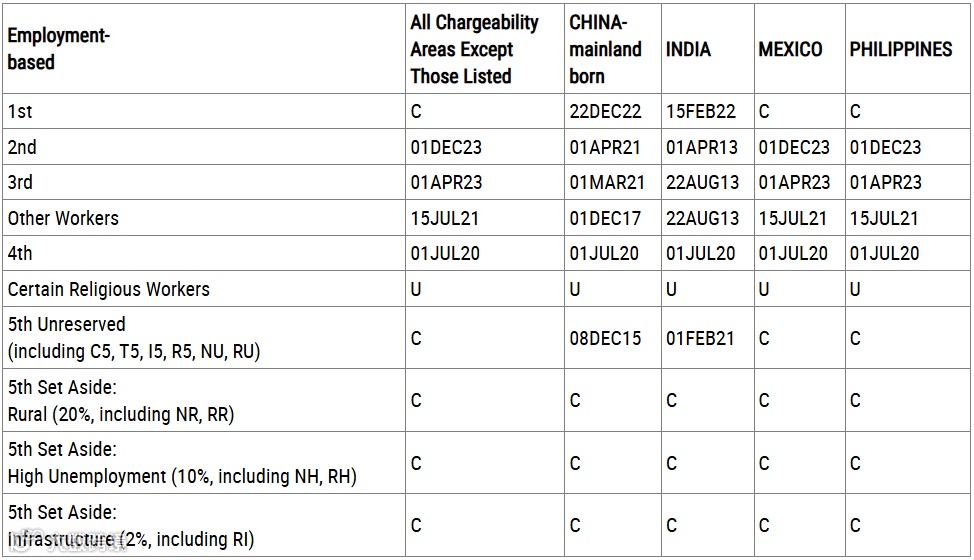Image resolution: width=974 pixels, height=560 pixels.
Task: Click China's 01APR21 2nd preference date
Action: (604, 148)
